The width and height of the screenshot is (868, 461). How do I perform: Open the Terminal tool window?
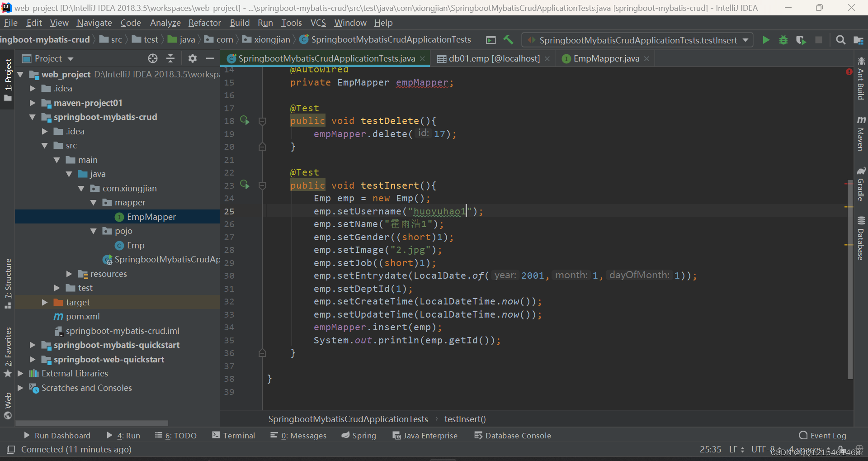234,435
